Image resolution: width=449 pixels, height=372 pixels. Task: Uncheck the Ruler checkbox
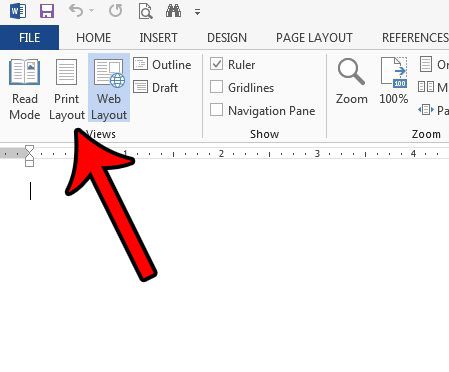(216, 64)
